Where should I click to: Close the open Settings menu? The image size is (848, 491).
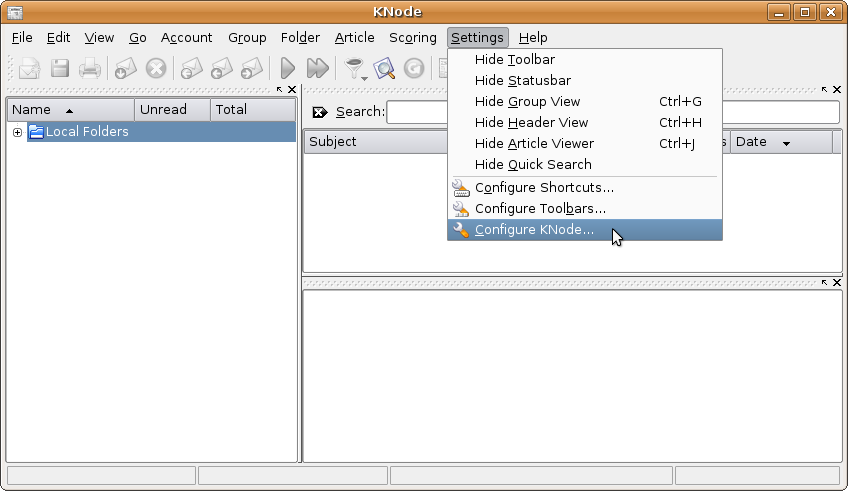coord(478,38)
